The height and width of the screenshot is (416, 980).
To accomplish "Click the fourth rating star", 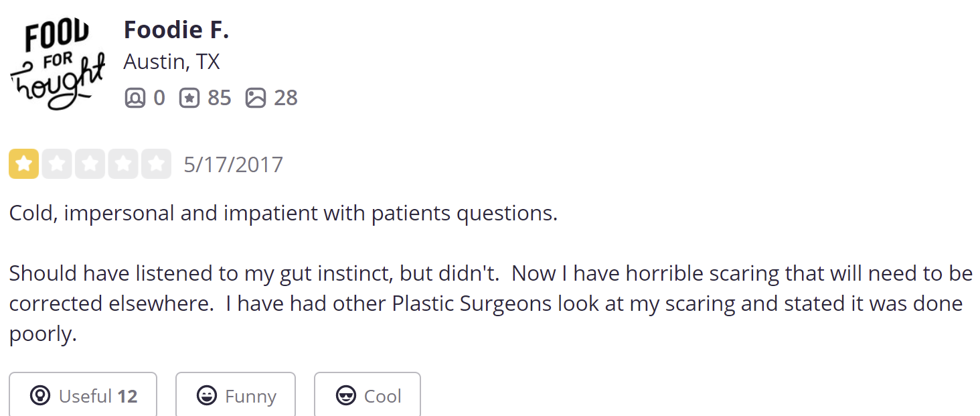I will click(x=123, y=164).
